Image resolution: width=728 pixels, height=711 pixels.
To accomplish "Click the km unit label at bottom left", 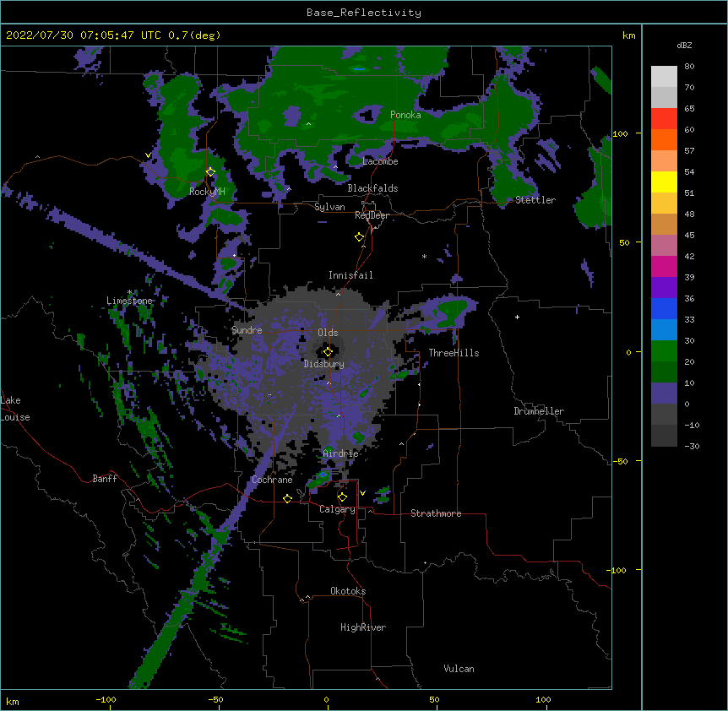I will (13, 702).
